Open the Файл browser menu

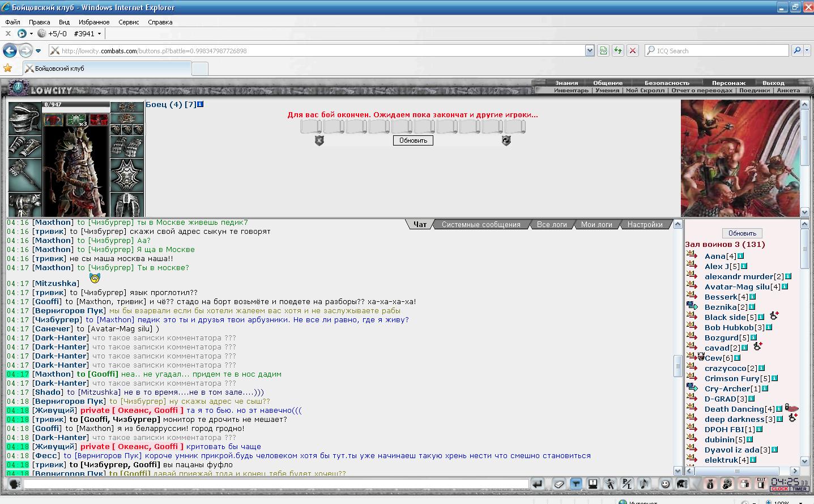pyautogui.click(x=12, y=22)
